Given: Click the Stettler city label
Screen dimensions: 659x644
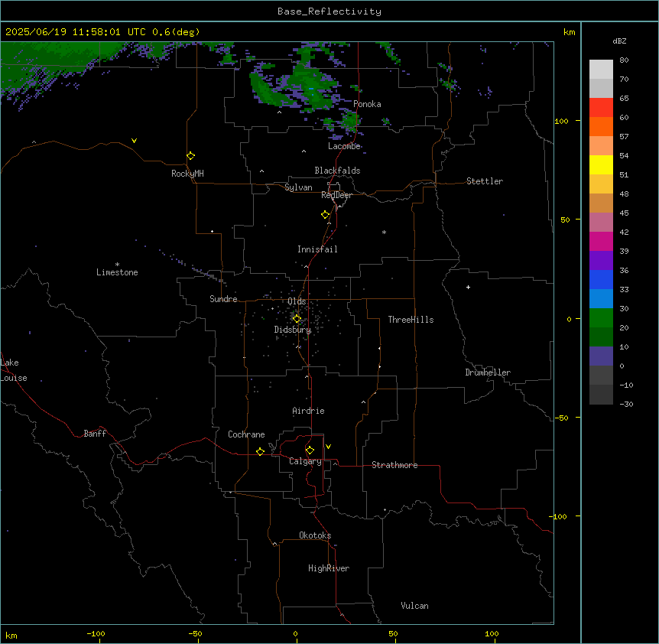Looking at the screenshot, I should (x=485, y=181).
